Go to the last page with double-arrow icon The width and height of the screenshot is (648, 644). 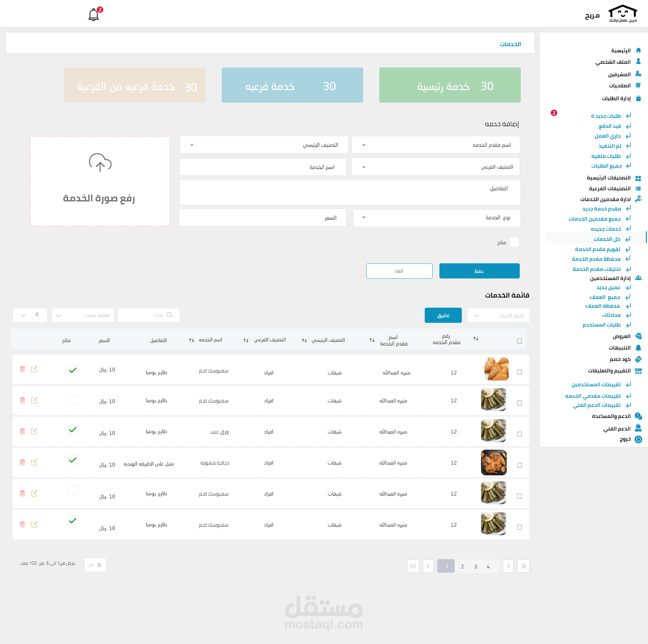[523, 566]
